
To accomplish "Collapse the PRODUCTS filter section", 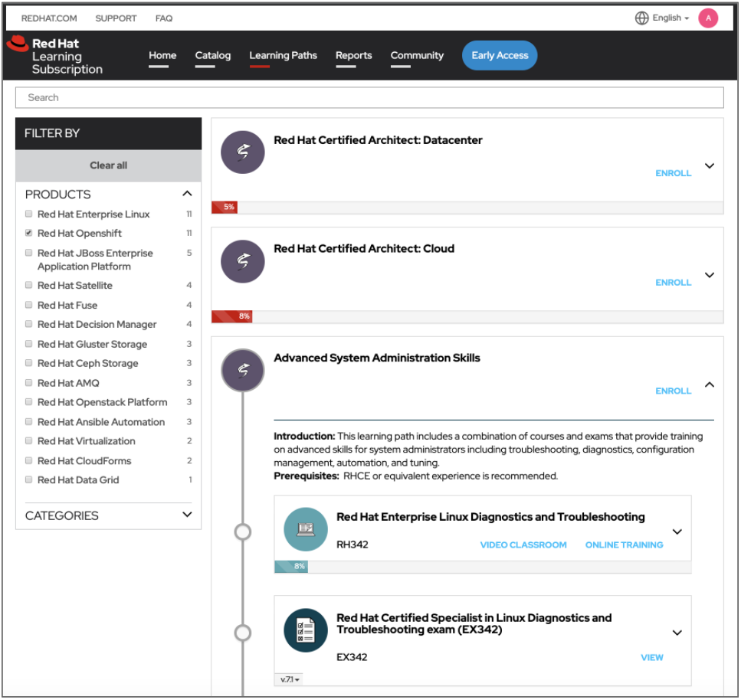I will pos(187,194).
